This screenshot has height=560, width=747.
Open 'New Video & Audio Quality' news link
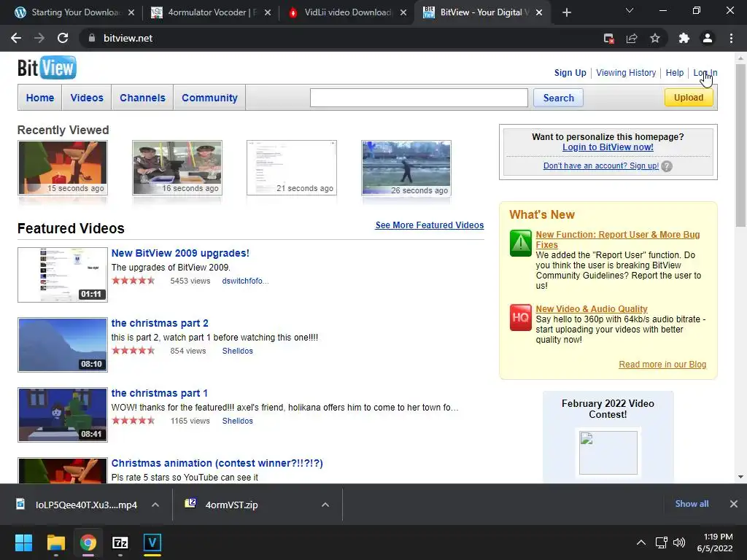click(x=591, y=308)
